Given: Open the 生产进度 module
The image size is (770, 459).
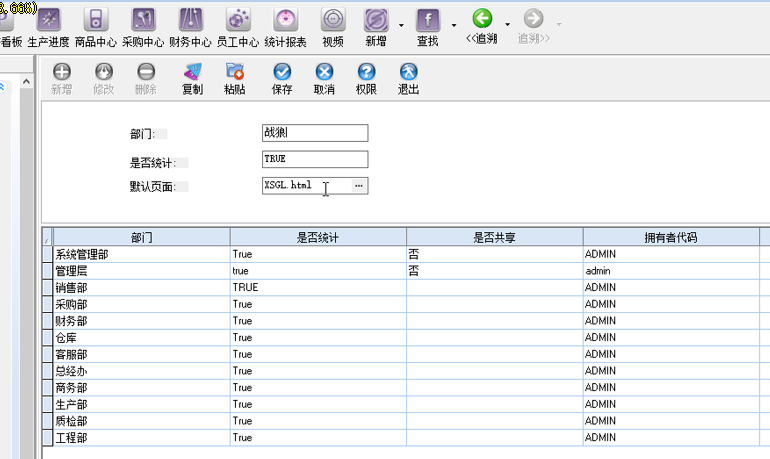Looking at the screenshot, I should point(48,28).
